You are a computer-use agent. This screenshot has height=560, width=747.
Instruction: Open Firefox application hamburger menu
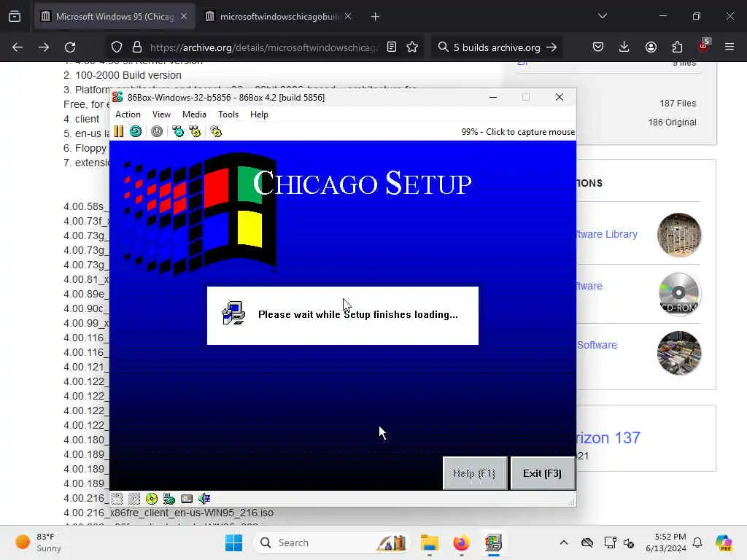[729, 47]
